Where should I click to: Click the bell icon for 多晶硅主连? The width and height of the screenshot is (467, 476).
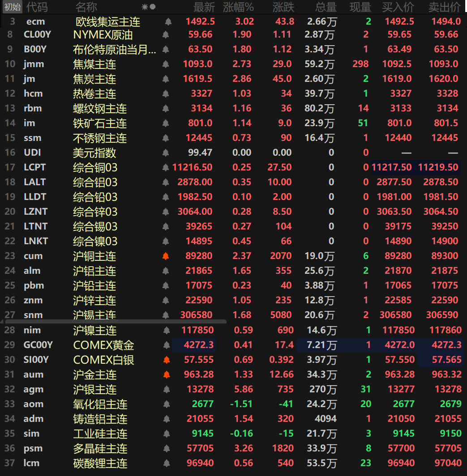pyautogui.click(x=166, y=448)
